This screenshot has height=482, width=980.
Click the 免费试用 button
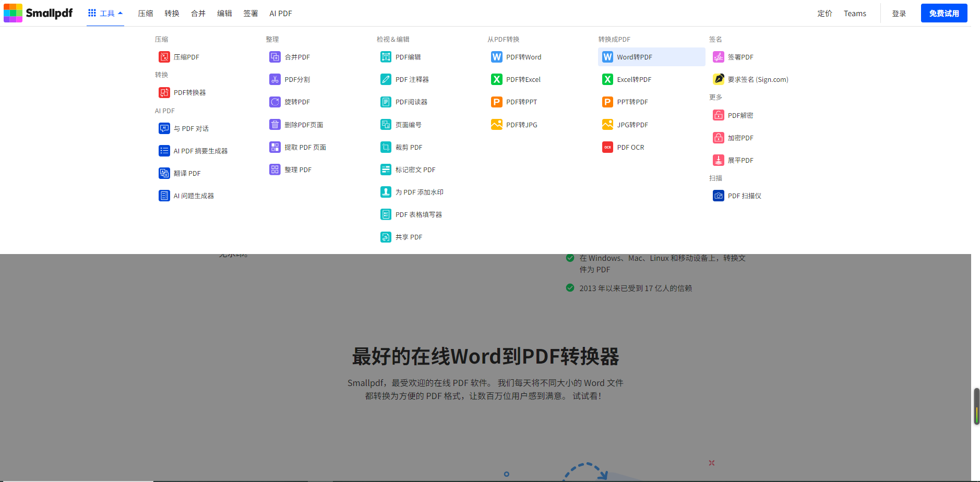pos(943,13)
